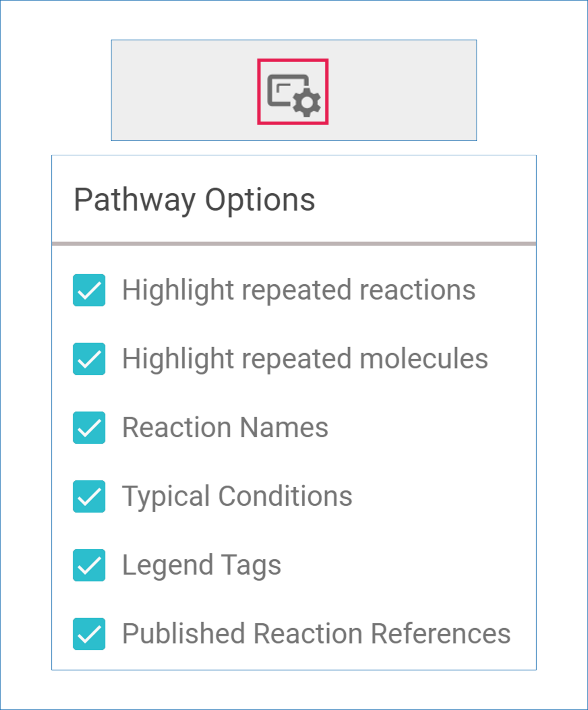Click the gear on the pathway display icon
The width and height of the screenshot is (588, 710).
306,103
